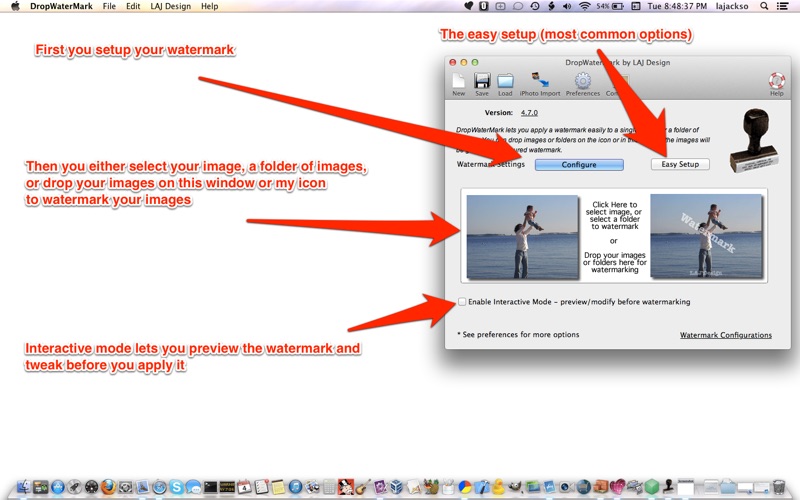This screenshot has width=800, height=500.
Task: Open Skype from the Dock
Action: tap(177, 487)
